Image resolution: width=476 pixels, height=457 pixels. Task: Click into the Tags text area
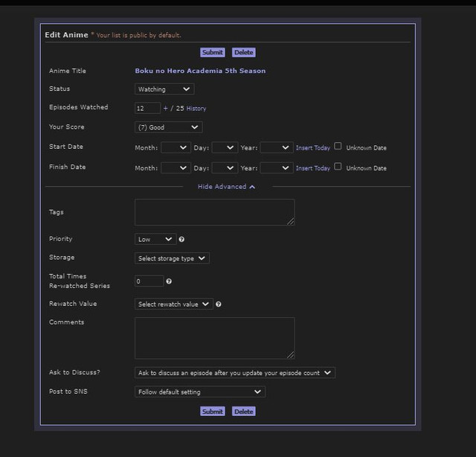[x=215, y=212]
